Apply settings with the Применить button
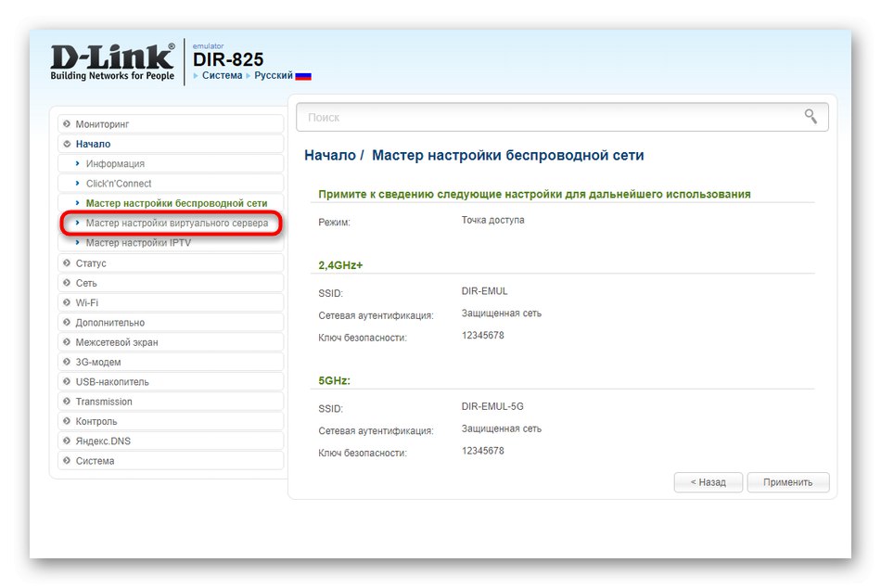This screenshot has width=881, height=588. (x=788, y=482)
